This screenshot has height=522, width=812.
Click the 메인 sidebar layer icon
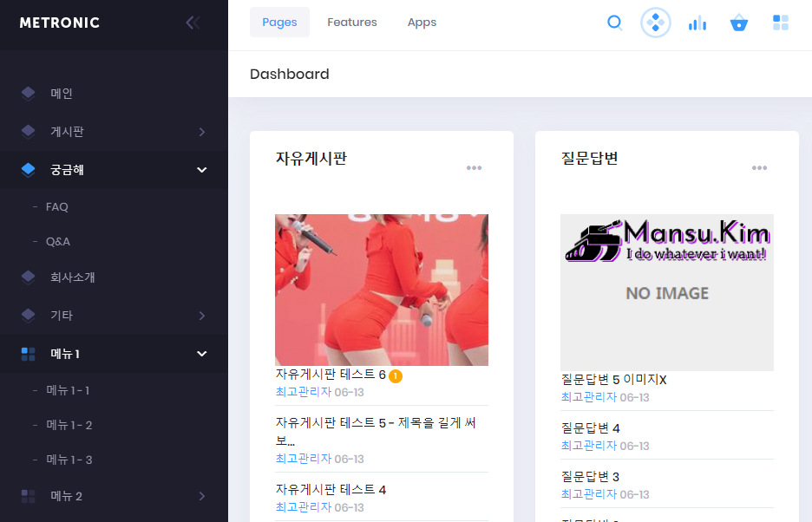pyautogui.click(x=29, y=94)
